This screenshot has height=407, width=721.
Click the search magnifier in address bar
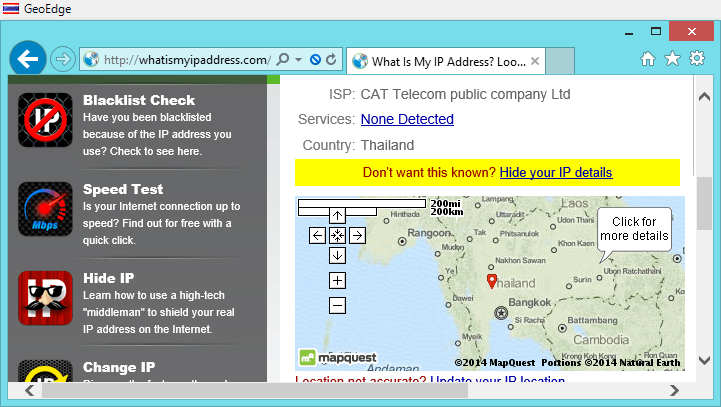[283, 59]
